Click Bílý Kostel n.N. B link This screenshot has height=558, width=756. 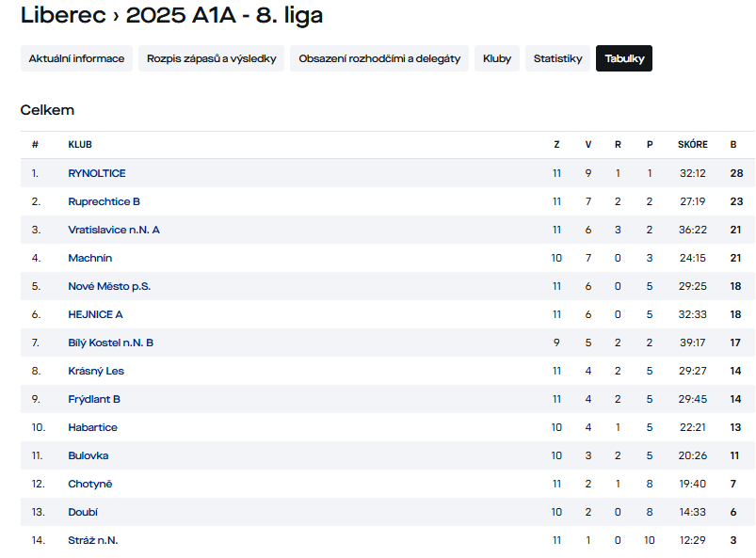(110, 343)
